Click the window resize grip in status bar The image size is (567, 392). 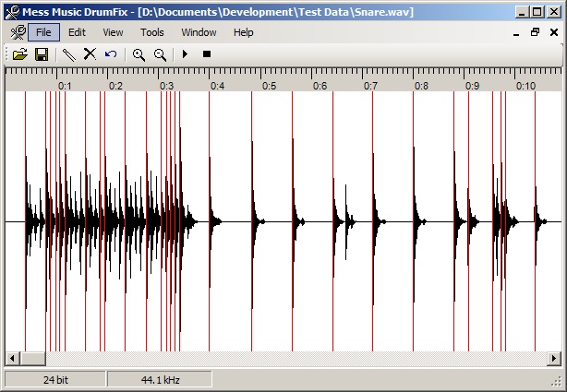556,381
